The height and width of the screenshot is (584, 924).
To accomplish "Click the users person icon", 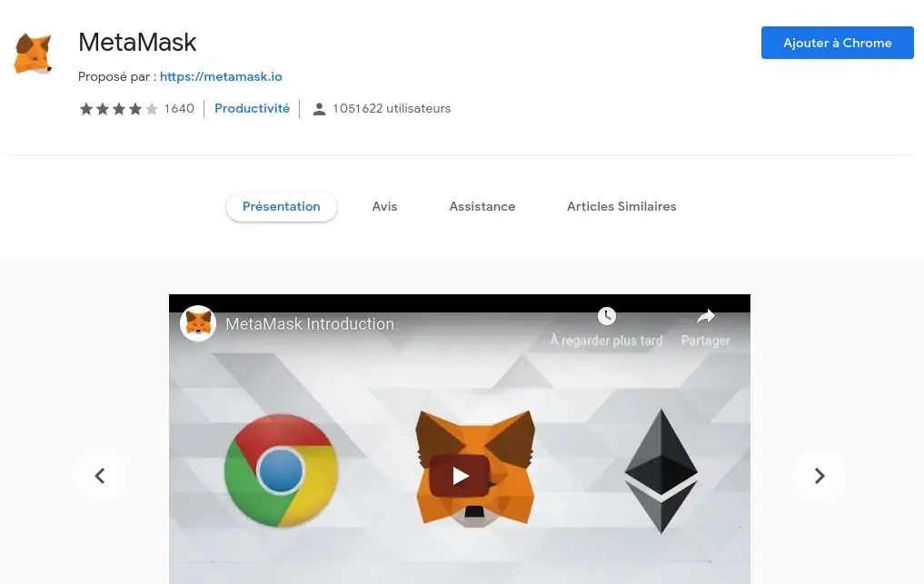I will [319, 109].
